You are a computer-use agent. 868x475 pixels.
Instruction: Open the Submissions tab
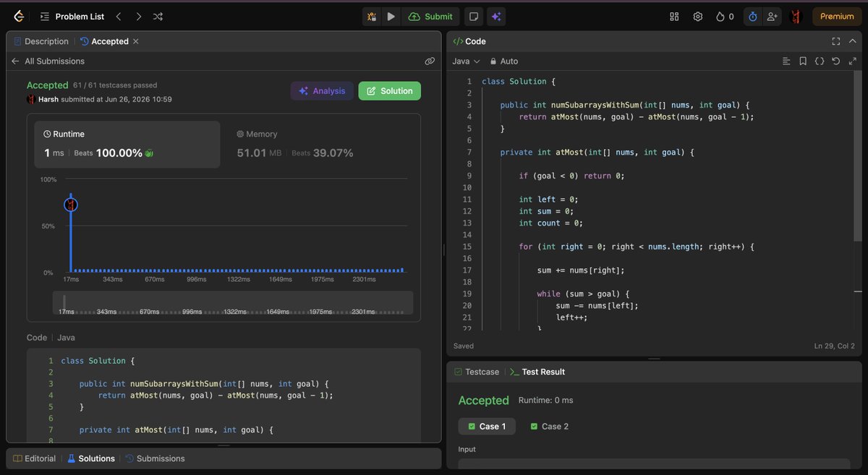pyautogui.click(x=155, y=458)
